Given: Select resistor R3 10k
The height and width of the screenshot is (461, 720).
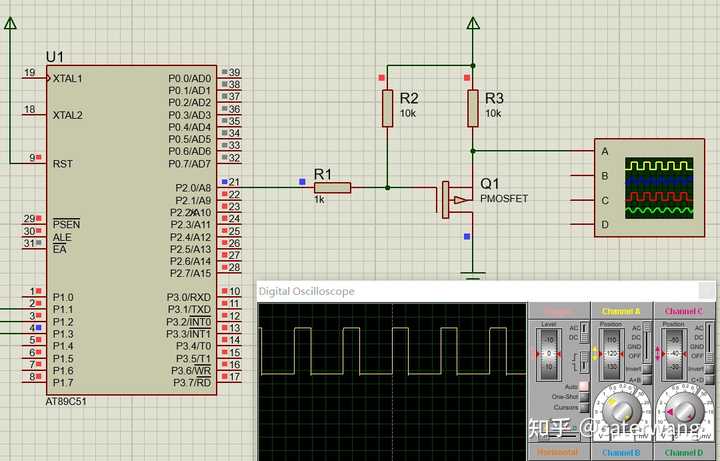Looking at the screenshot, I should click(473, 108).
